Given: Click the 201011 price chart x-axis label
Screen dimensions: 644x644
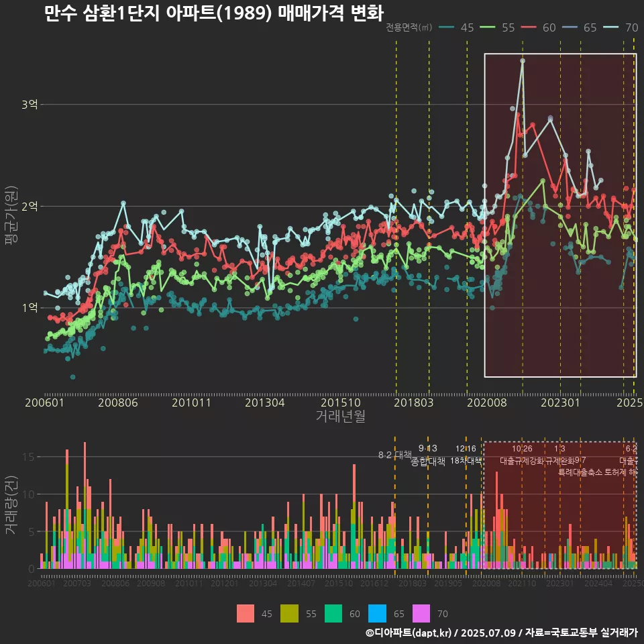Looking at the screenshot, I should [x=191, y=402].
